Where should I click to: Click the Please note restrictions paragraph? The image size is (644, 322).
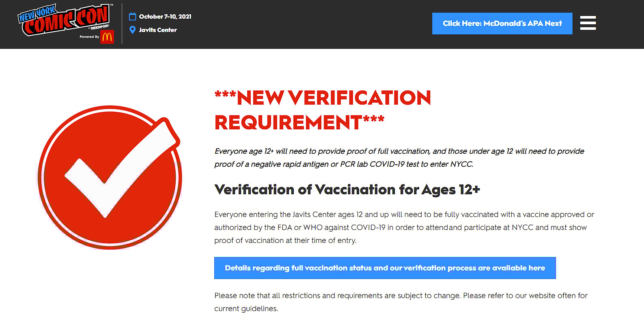point(401,302)
